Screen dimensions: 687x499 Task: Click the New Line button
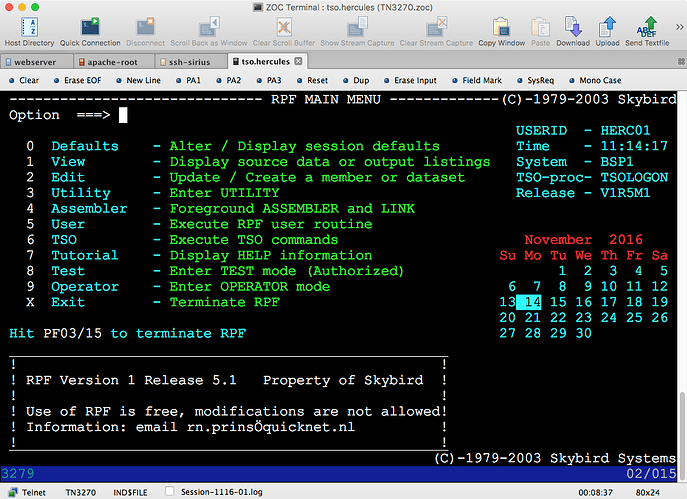pyautogui.click(x=138, y=80)
